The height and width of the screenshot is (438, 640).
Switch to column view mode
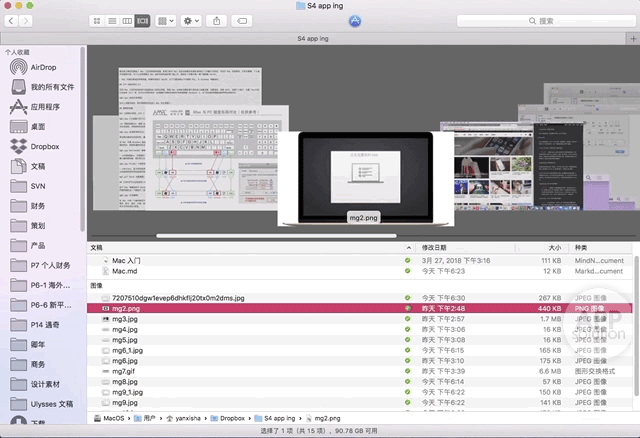[126, 20]
